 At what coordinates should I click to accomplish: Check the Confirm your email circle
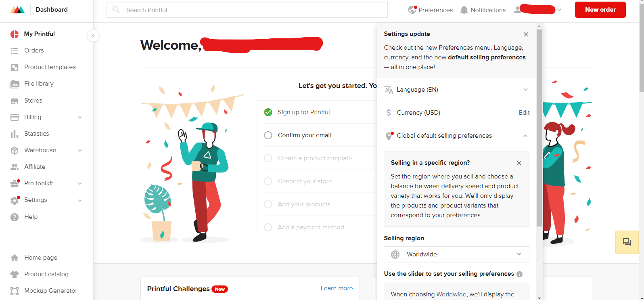point(268,135)
